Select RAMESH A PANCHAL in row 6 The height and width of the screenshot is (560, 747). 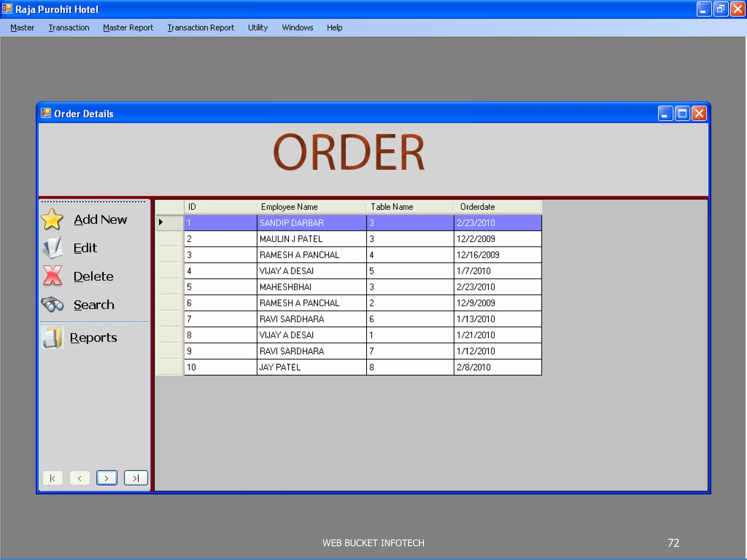(x=311, y=303)
